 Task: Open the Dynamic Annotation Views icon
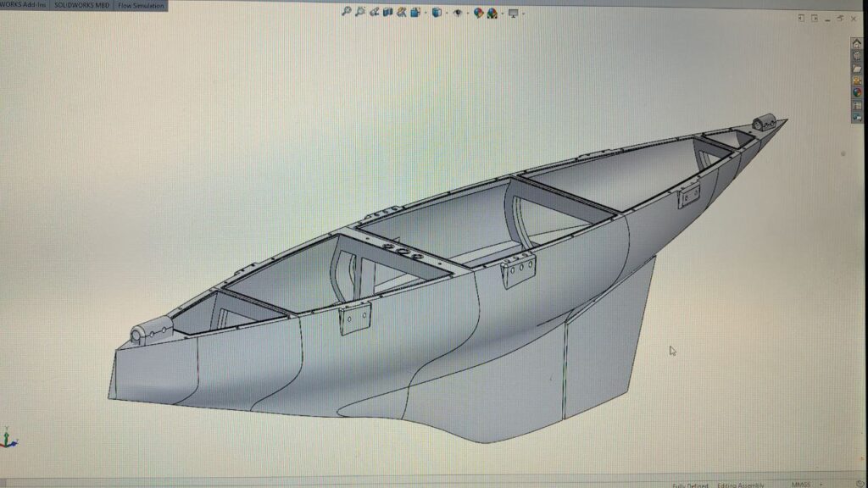401,12
